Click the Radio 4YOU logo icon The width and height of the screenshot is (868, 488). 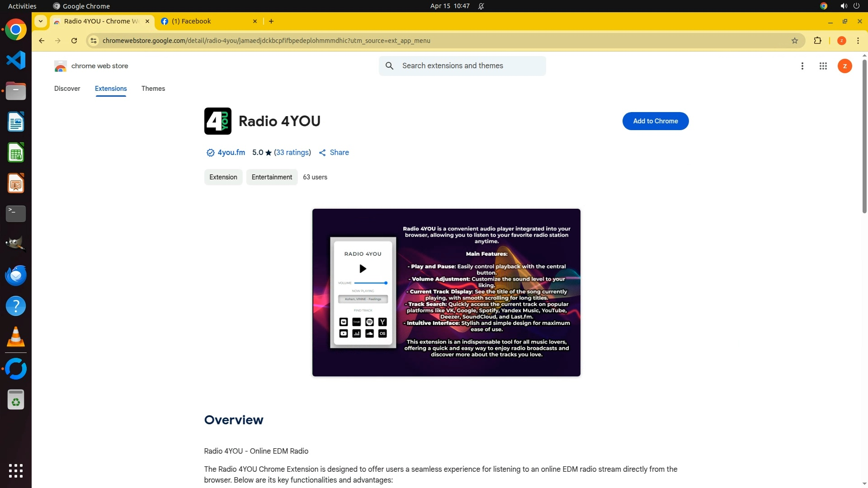pyautogui.click(x=217, y=121)
